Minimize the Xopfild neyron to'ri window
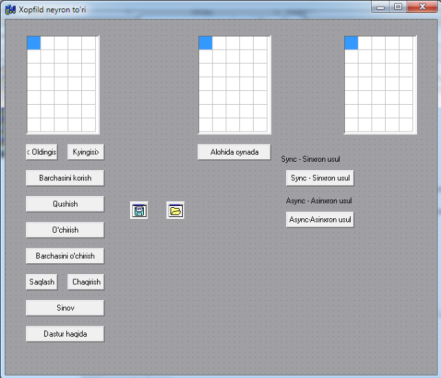 coord(381,7)
